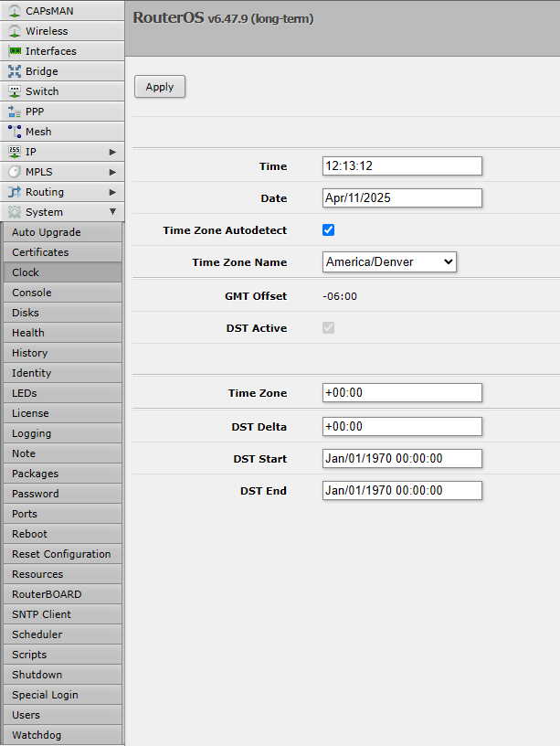Expand the Routing submenu arrow
This screenshot has height=746, width=560.
tap(112, 192)
